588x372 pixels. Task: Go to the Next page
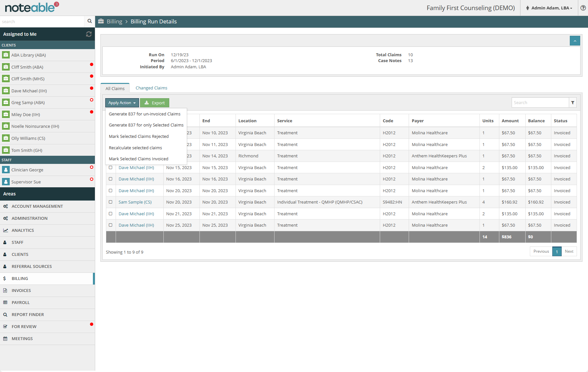pos(569,251)
